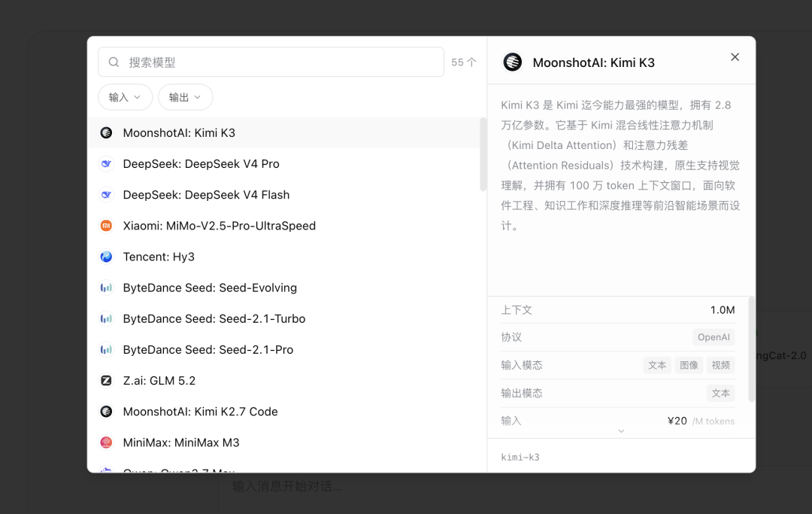Click the background chat message input field

[x=287, y=486]
